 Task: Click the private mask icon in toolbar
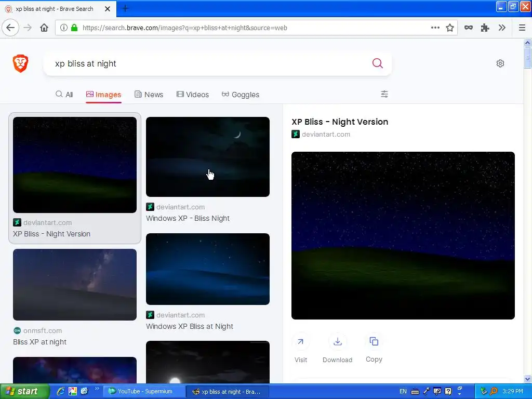point(469,28)
